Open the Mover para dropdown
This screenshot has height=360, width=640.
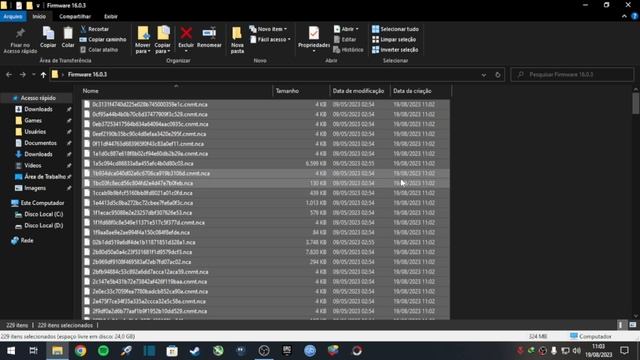click(143, 48)
